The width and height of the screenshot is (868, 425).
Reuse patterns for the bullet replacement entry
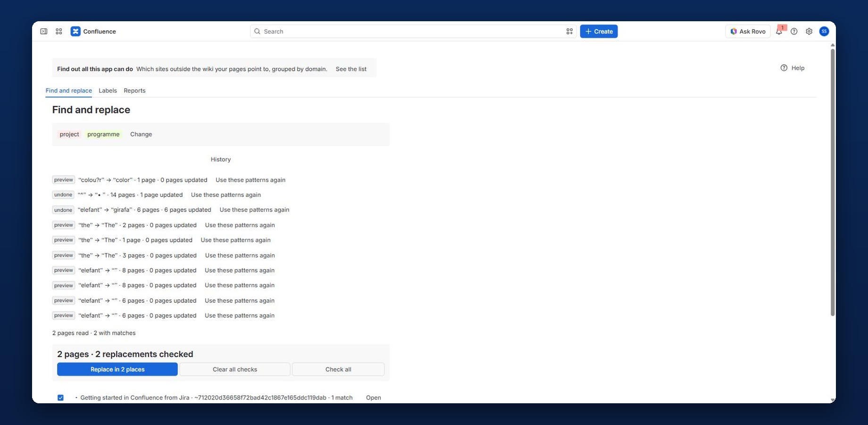coord(226,195)
